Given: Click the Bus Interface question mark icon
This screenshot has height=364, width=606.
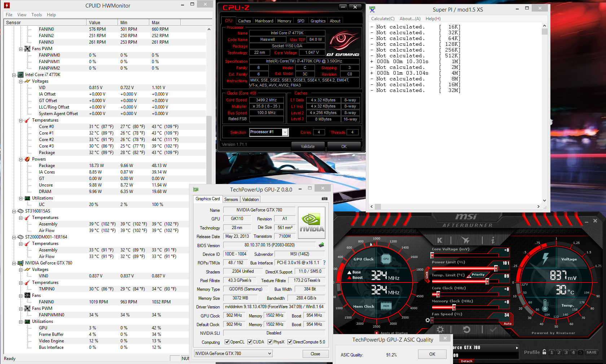Looking at the screenshot, I should point(324,263).
